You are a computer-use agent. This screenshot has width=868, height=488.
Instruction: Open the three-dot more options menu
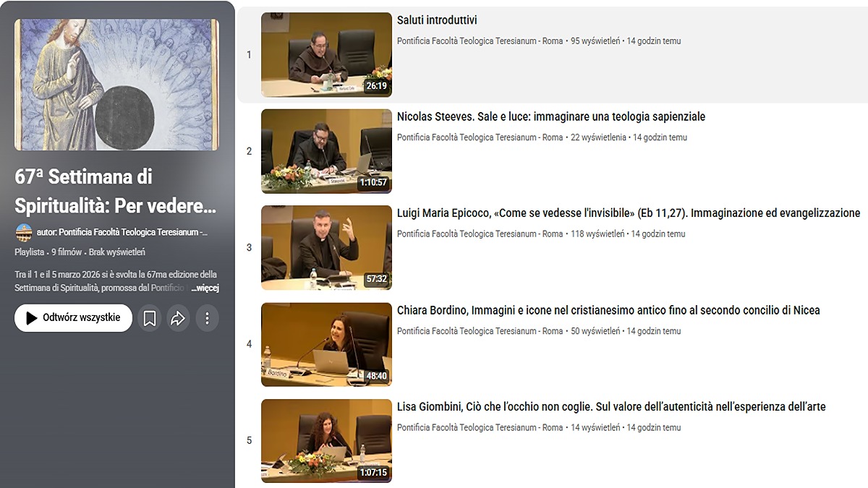(207, 318)
